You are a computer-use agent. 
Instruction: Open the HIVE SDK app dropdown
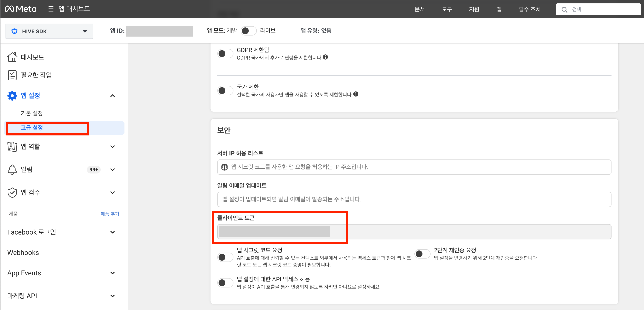(x=49, y=31)
